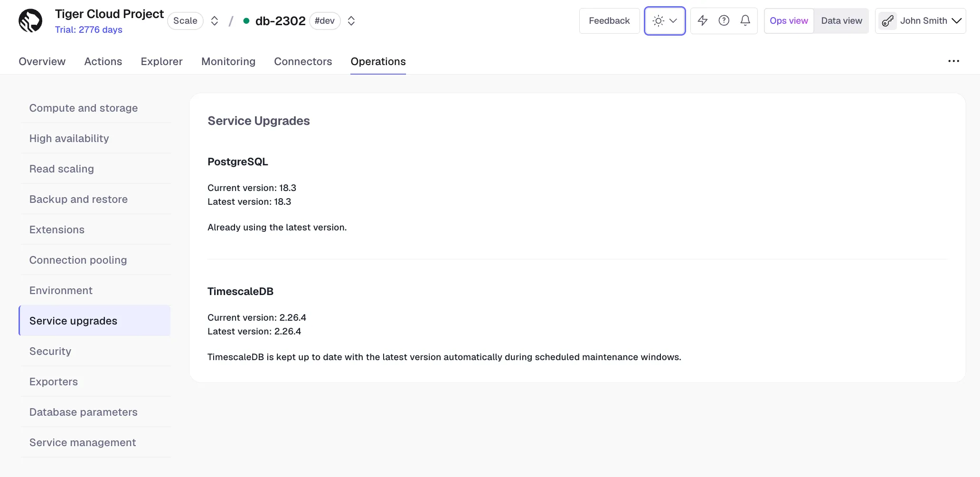Click the PostgreSQL heading
Screen dimensions: 980x477
(238, 162)
